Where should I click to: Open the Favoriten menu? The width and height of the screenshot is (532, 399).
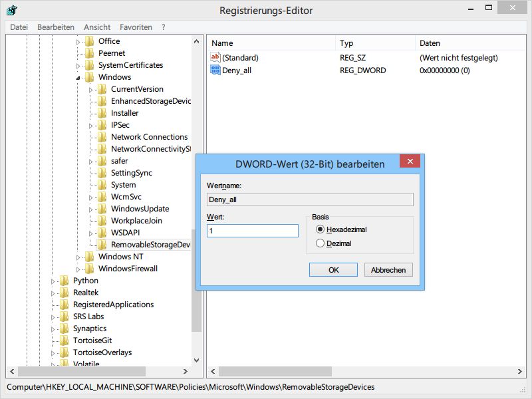coord(136,27)
